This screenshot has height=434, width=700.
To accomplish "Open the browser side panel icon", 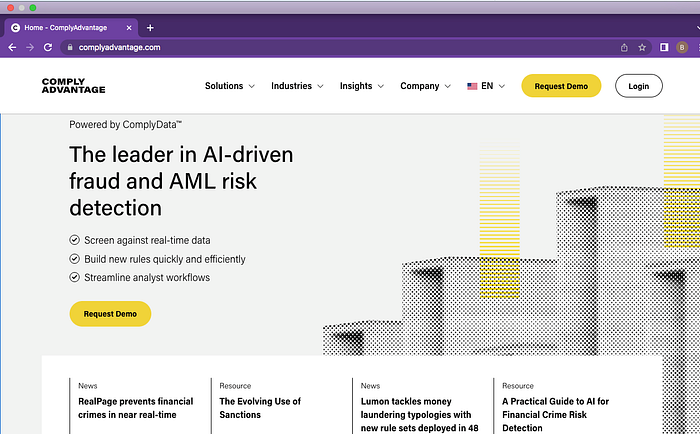I will 664,47.
